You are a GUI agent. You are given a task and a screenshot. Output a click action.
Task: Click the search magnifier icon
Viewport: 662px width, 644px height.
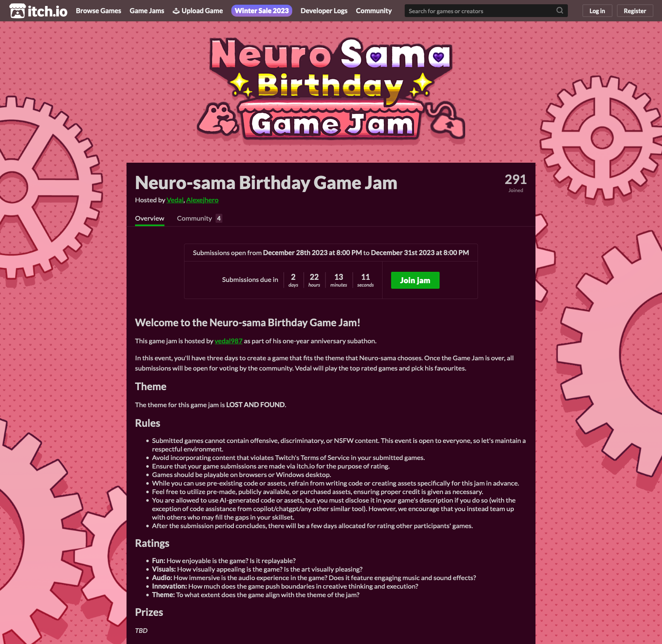(560, 11)
